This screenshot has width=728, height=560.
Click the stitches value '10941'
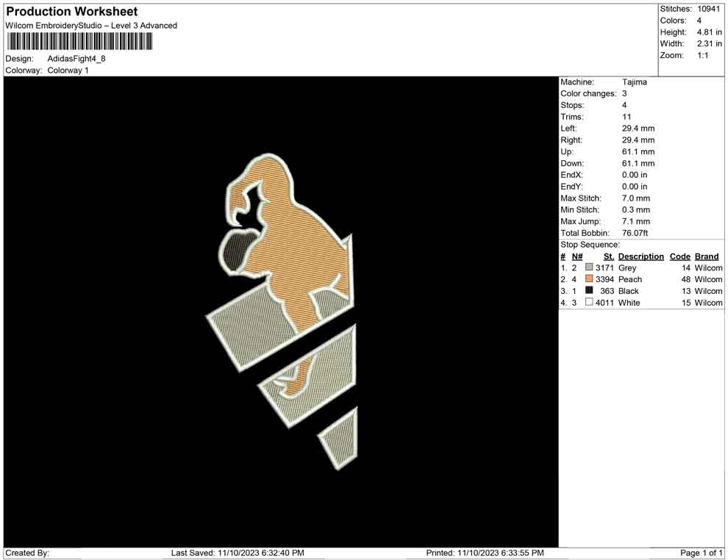click(708, 9)
